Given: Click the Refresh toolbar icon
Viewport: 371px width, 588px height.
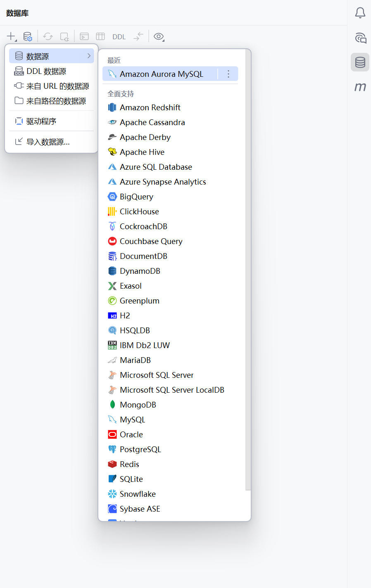Looking at the screenshot, I should coord(48,36).
